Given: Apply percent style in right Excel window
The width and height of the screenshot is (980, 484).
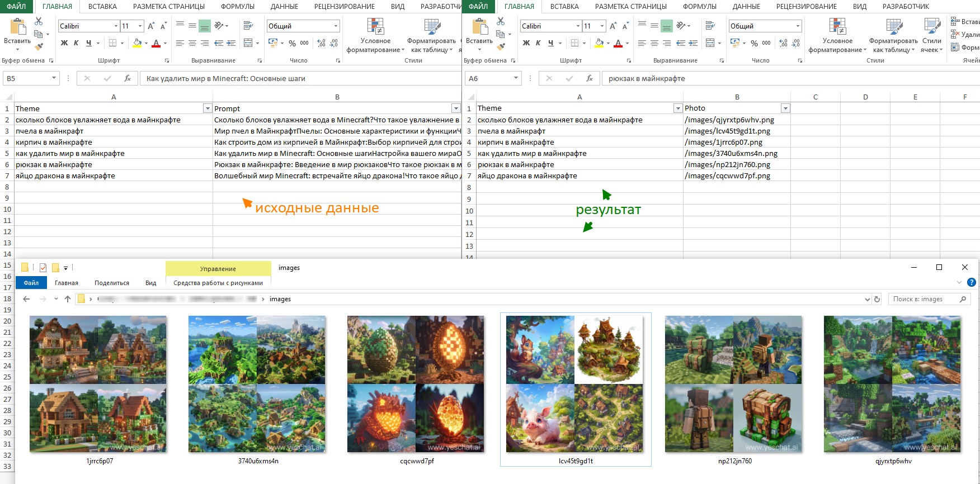Looking at the screenshot, I should tap(754, 43).
